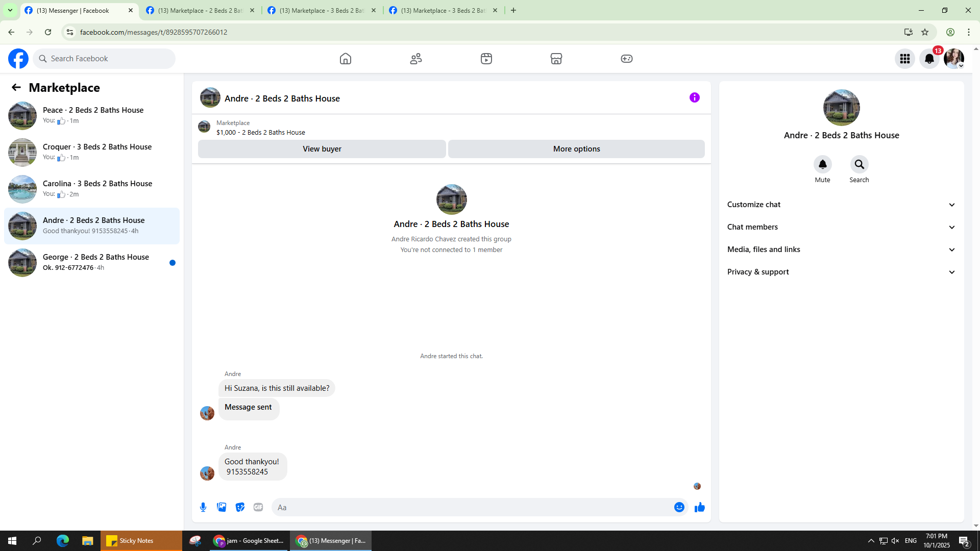The width and height of the screenshot is (980, 551).
Task: Open Sticky Notes from the taskbar
Action: pos(141,541)
